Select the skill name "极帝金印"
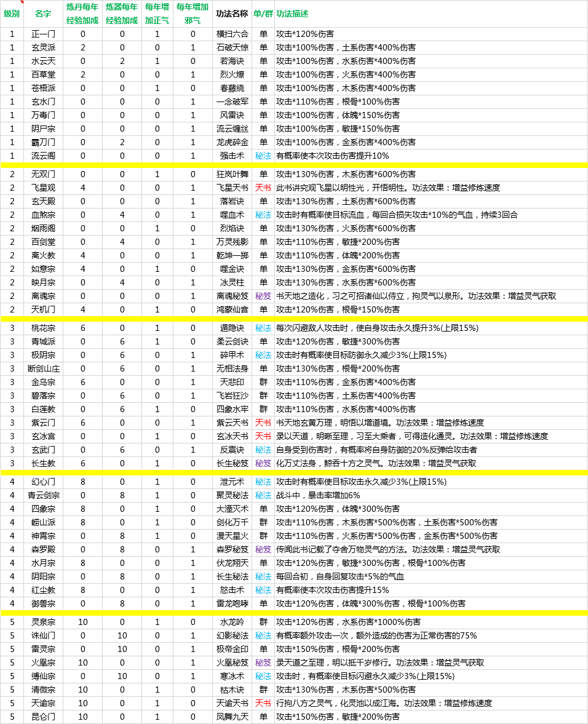Viewport: 588px width, 724px height. (x=232, y=649)
